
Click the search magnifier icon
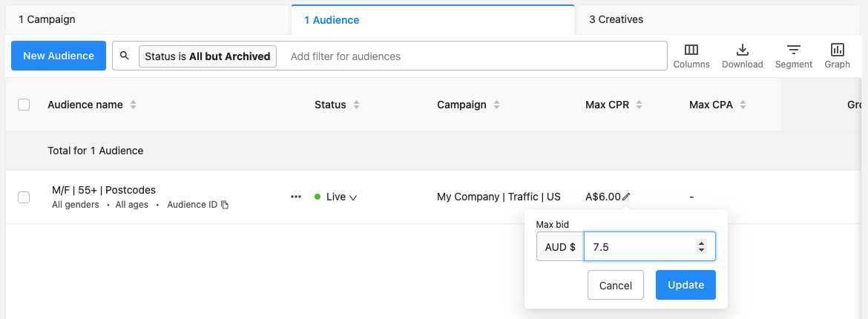(x=125, y=56)
